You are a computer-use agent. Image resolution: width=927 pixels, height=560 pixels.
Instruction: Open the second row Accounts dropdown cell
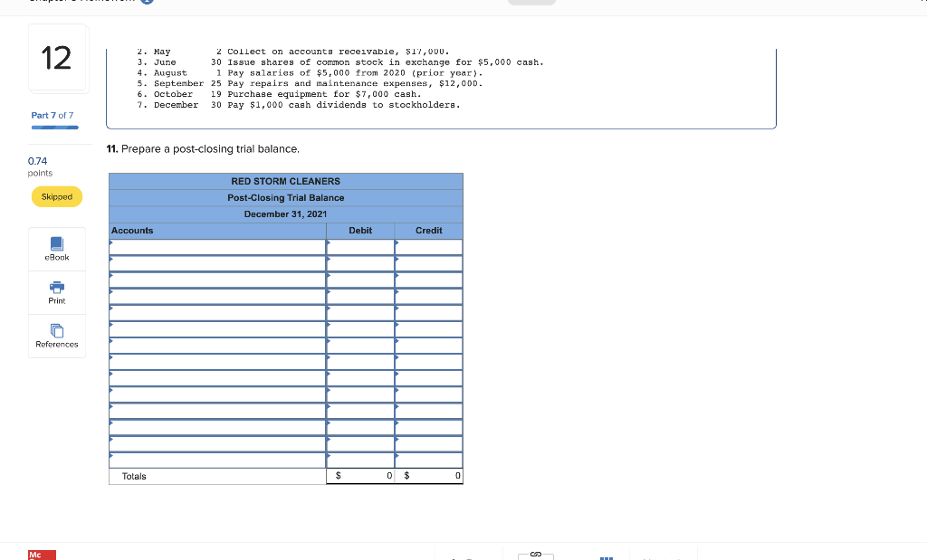coord(217,263)
